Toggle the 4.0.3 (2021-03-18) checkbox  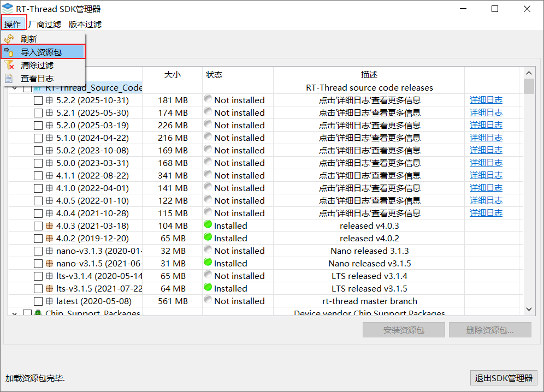tap(38, 226)
